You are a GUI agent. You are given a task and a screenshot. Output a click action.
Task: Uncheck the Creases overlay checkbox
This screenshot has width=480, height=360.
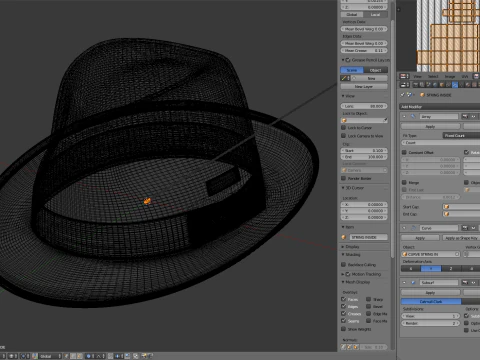pyautogui.click(x=344, y=313)
